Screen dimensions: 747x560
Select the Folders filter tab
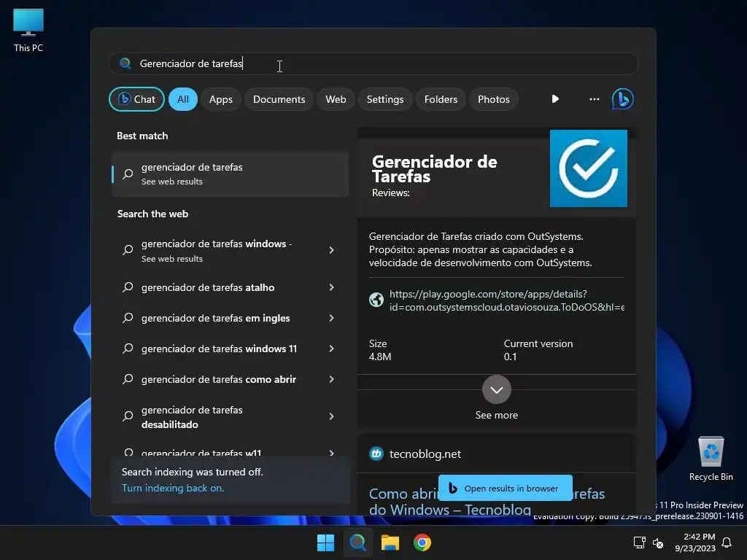point(441,99)
